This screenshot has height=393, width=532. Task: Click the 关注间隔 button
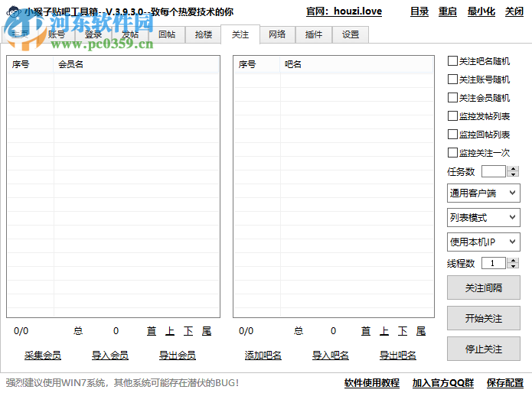(484, 287)
